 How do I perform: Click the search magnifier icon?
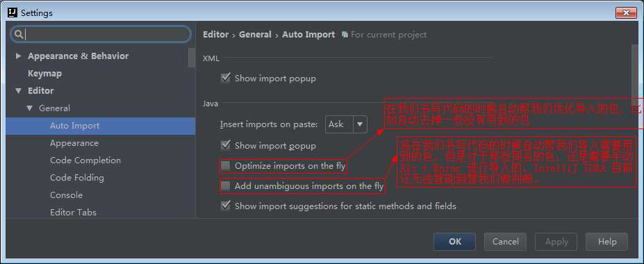19,34
